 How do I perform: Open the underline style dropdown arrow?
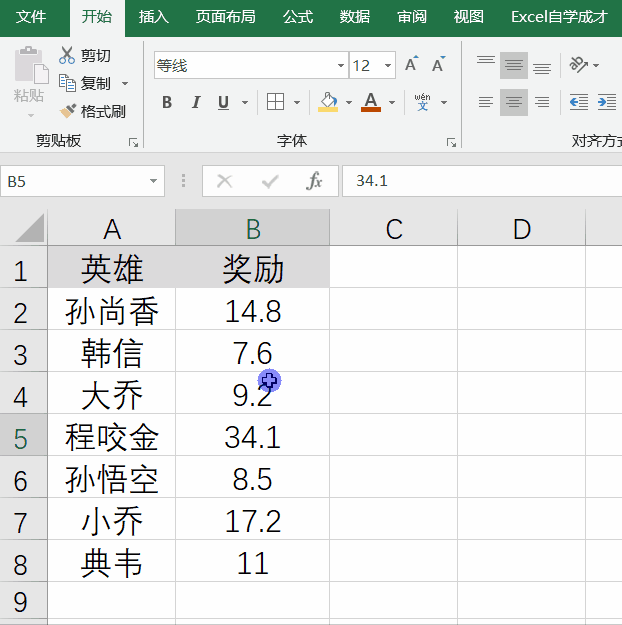245,102
